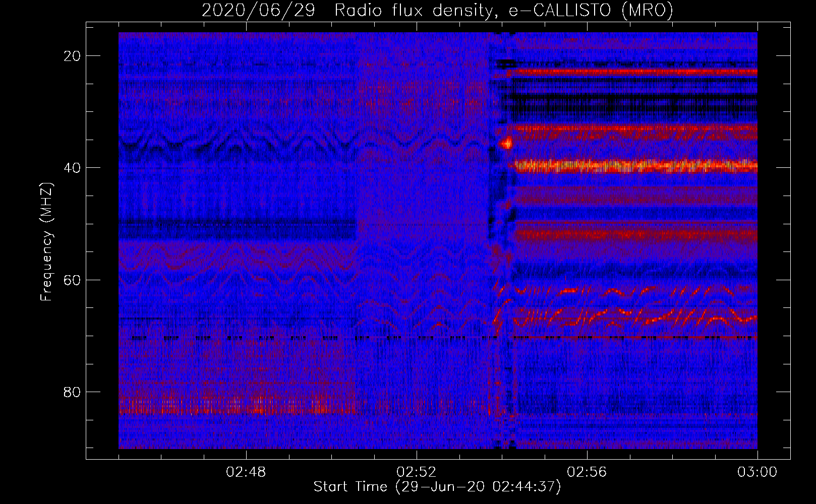Viewport: 816px width, 504px height.
Task: Click the 'Start Time (29-Jun-20 02:44:37)' label
Action: coord(437,487)
